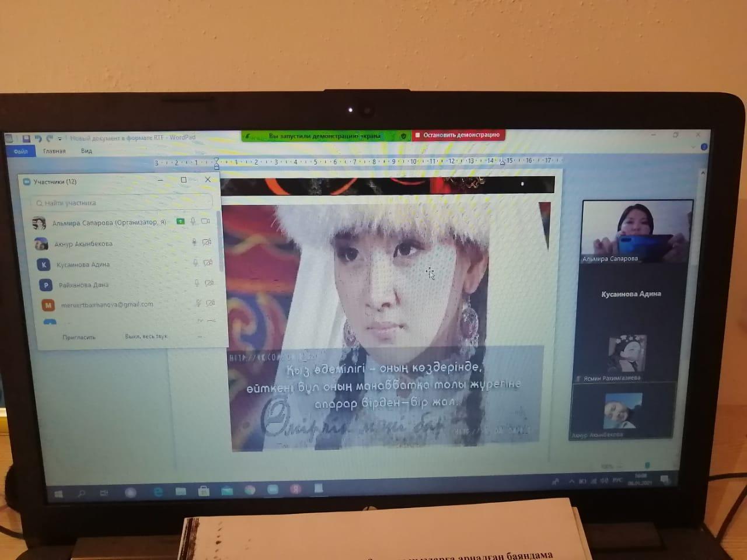Open the Chrome icon on the taskbar
The height and width of the screenshot is (560, 747).
point(250,490)
